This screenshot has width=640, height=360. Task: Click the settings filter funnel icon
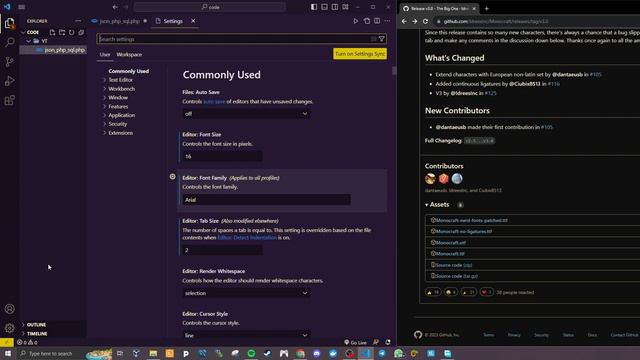click(x=382, y=39)
